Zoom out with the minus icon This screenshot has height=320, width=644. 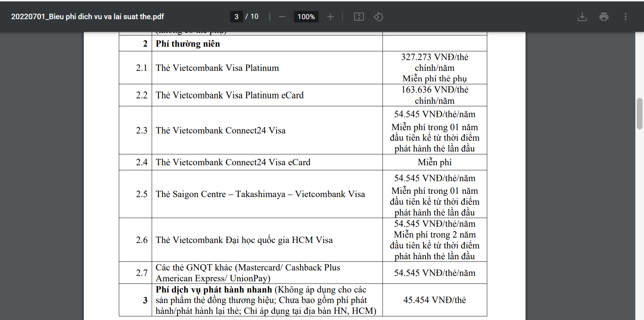point(282,17)
